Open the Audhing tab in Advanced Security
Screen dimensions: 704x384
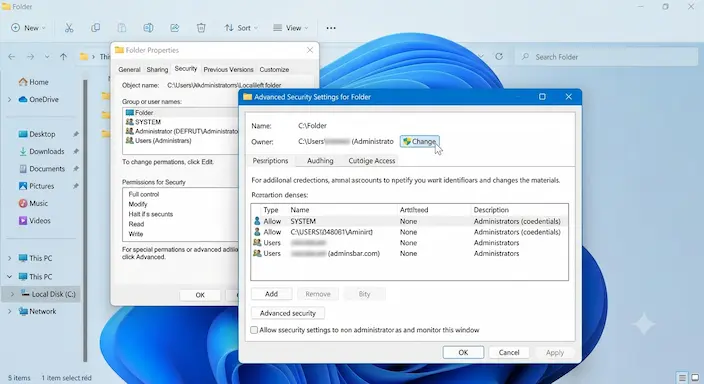click(x=320, y=161)
